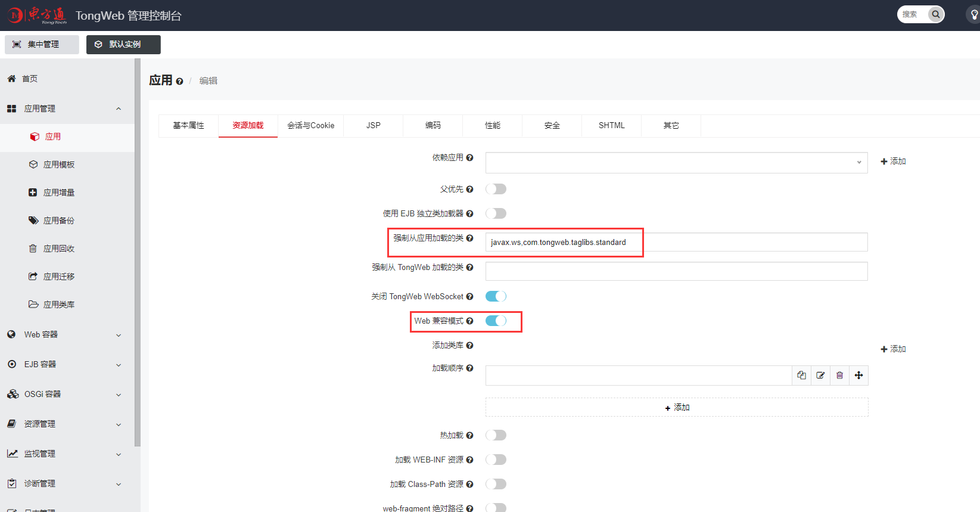Image resolution: width=980 pixels, height=512 pixels.
Task: Click the dashed 添加 button under load order
Action: [x=677, y=408]
